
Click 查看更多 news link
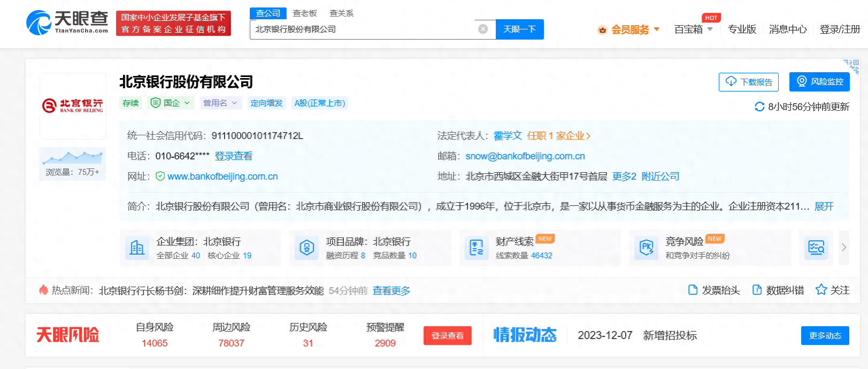coord(391,290)
